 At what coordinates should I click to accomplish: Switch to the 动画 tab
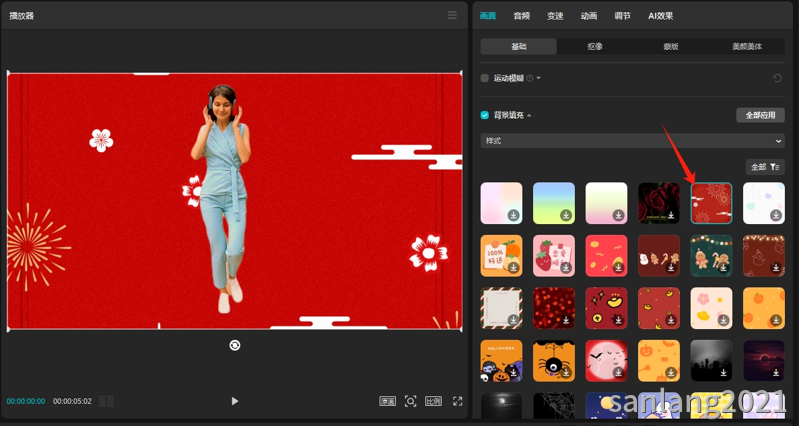coord(589,16)
